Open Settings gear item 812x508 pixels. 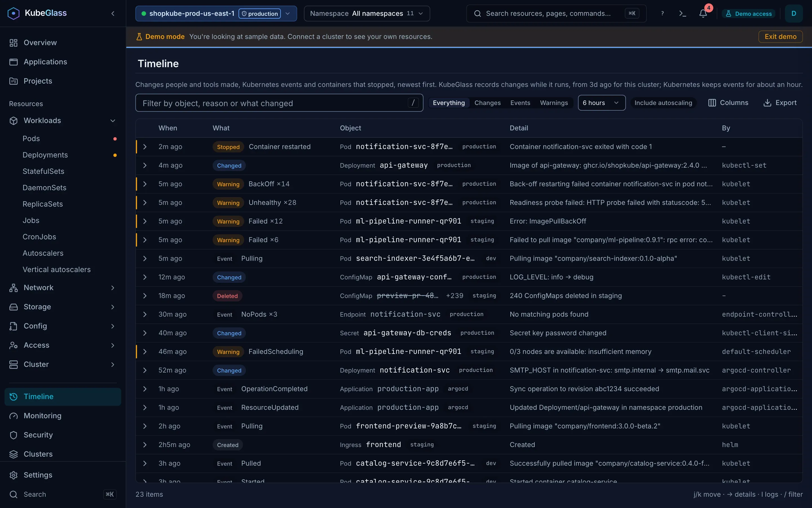(x=63, y=475)
